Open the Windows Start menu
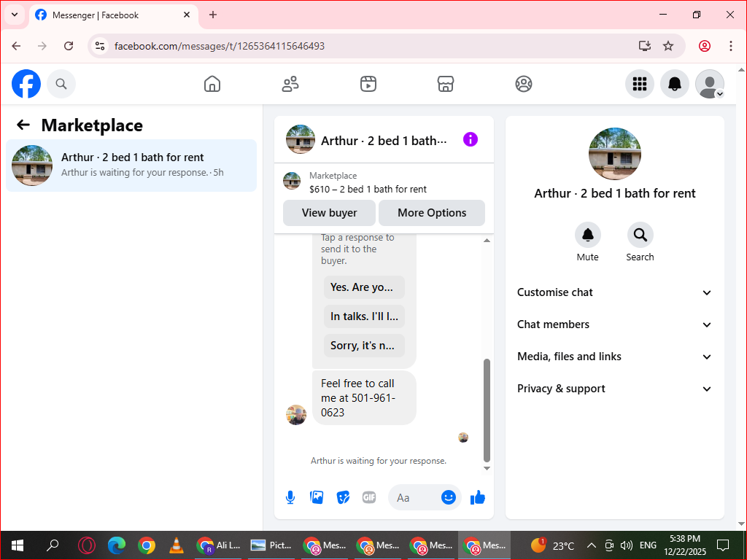Viewport: 747px width, 560px height. [x=18, y=545]
